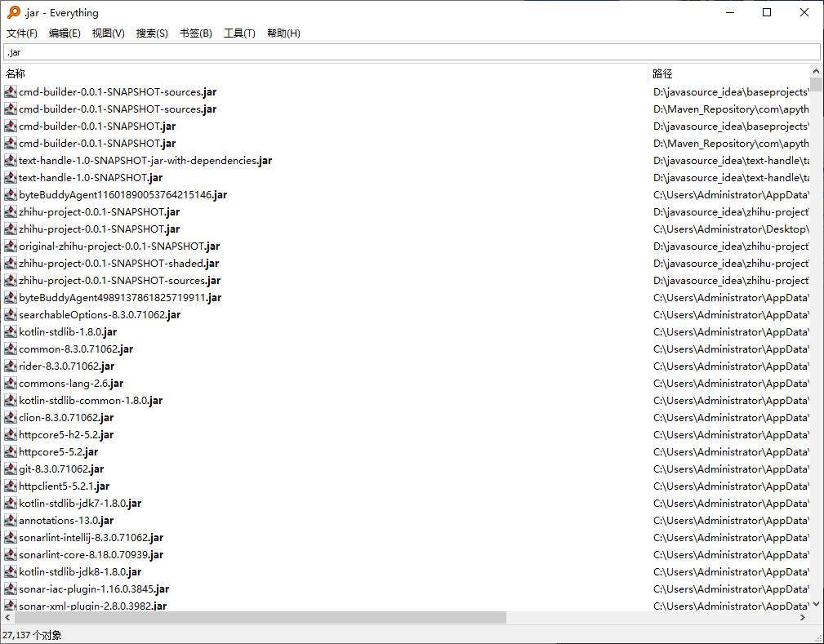Screen dimensions: 824x644
Task: Click the horizontal scrollbar thumb
Action: 261,617
